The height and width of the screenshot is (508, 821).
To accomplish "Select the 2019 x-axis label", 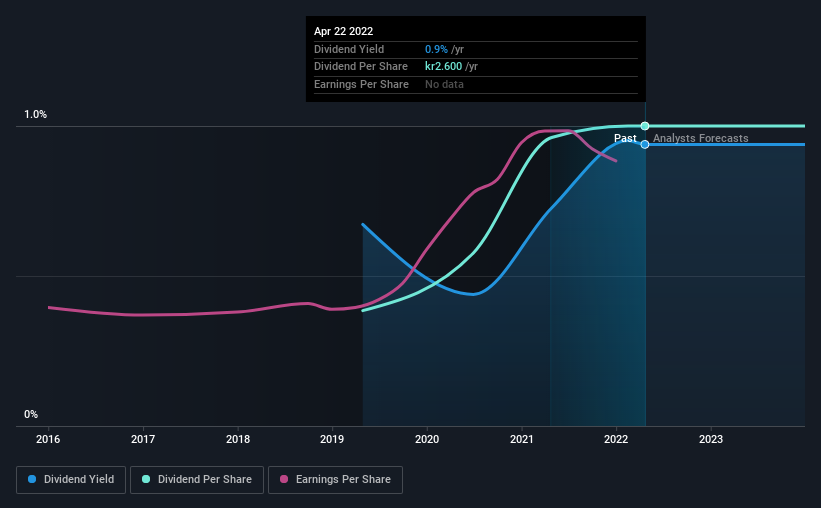I will tap(332, 439).
